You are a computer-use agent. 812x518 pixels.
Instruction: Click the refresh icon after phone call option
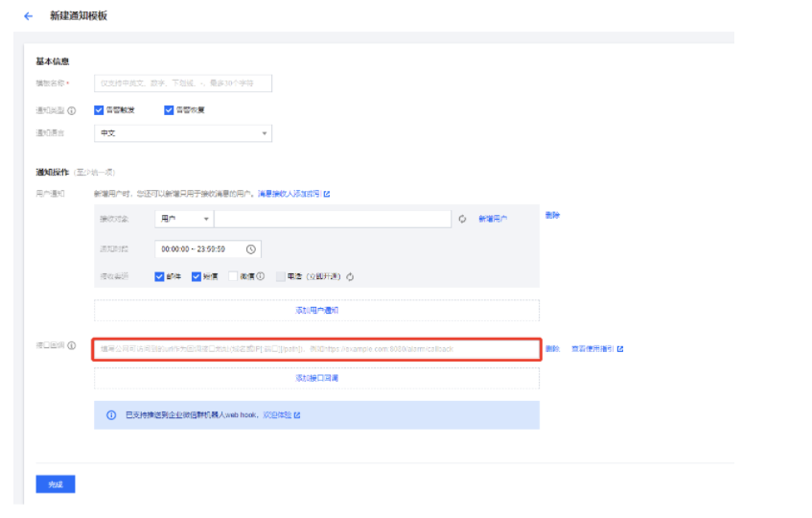click(351, 277)
